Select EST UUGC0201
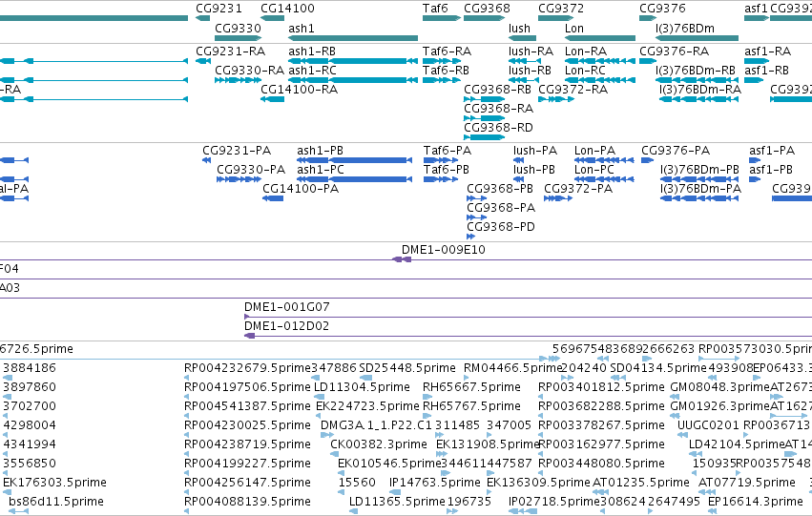Screen dimensions: 812x516 pos(708,425)
